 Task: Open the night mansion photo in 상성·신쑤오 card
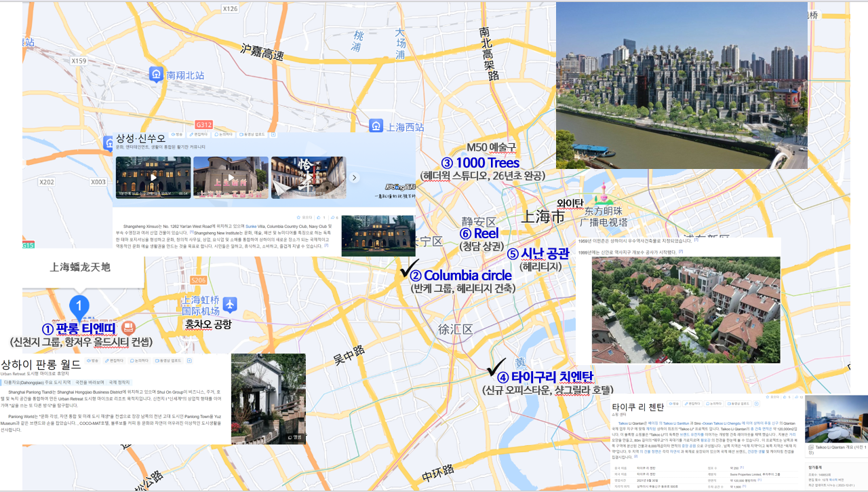click(378, 235)
